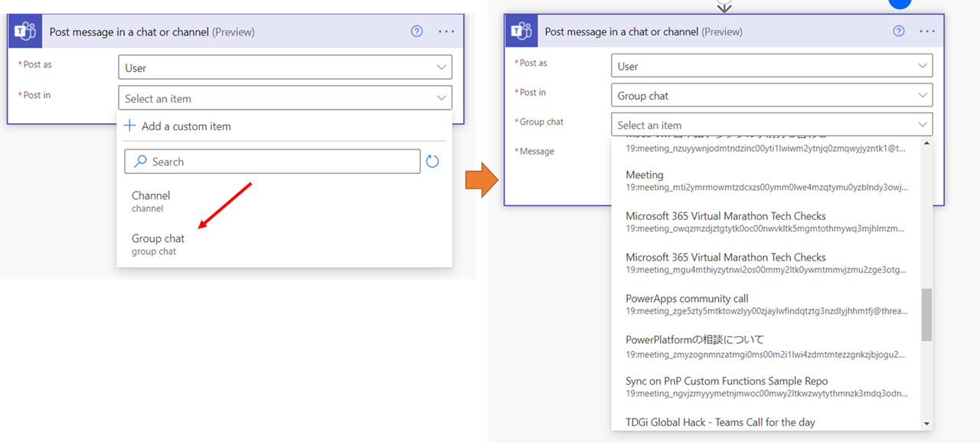Click the plus icon beside Add a custom item

[x=129, y=126]
